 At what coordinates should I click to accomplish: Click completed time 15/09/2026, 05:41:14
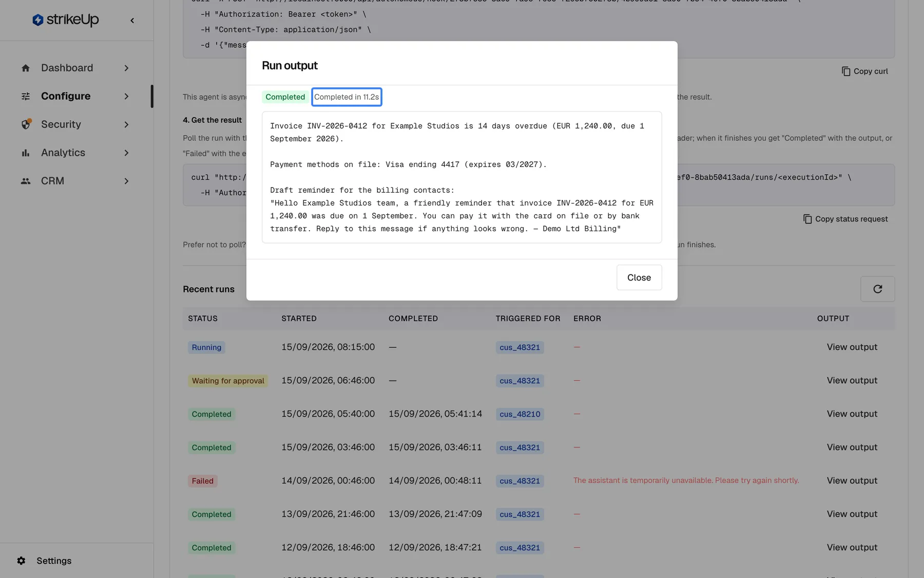[x=435, y=414]
